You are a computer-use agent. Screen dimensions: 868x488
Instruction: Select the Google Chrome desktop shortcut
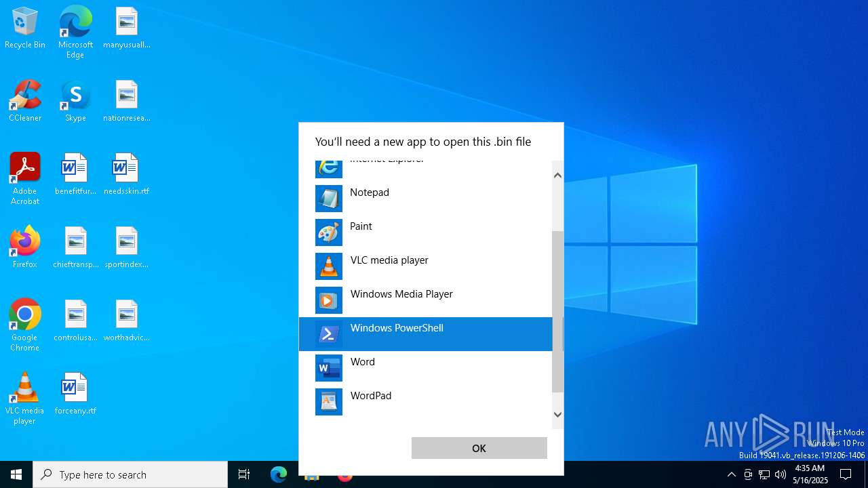tap(25, 325)
